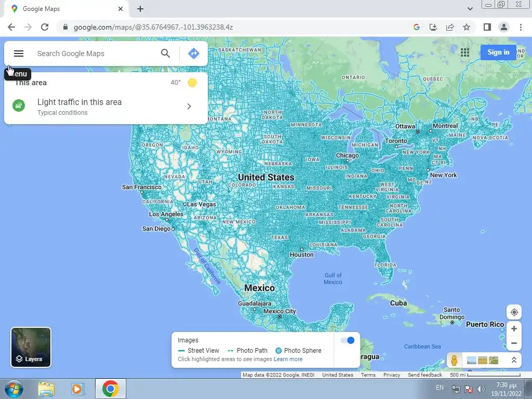Click the first imagery thumbnail in the strip
Image resolution: width=532 pixels, height=399 pixels.
[472, 360]
